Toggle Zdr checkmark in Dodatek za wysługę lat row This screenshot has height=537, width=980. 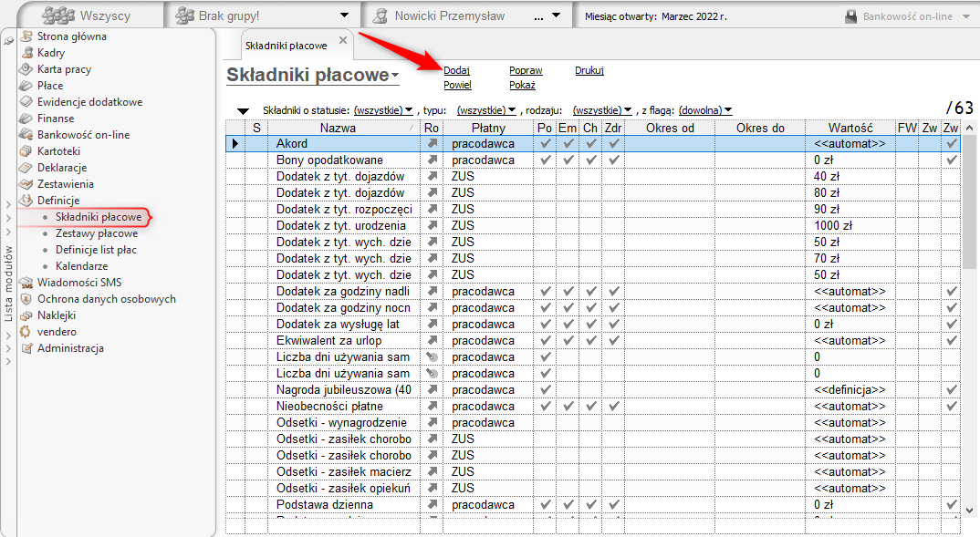[614, 324]
